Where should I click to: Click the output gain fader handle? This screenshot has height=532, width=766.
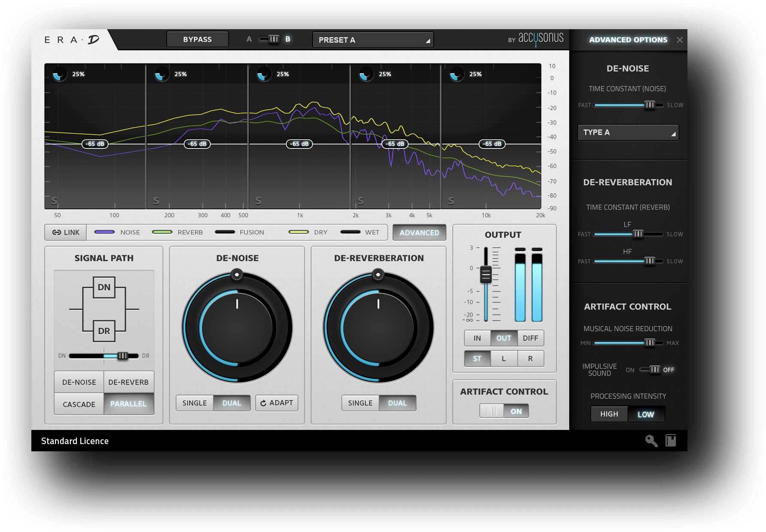tap(486, 274)
